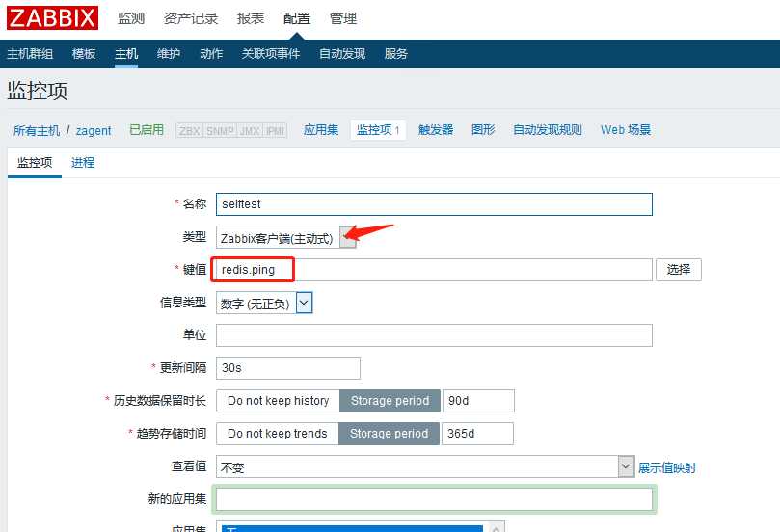
Task: Open 关联项事件 submenu
Action: click(271, 54)
